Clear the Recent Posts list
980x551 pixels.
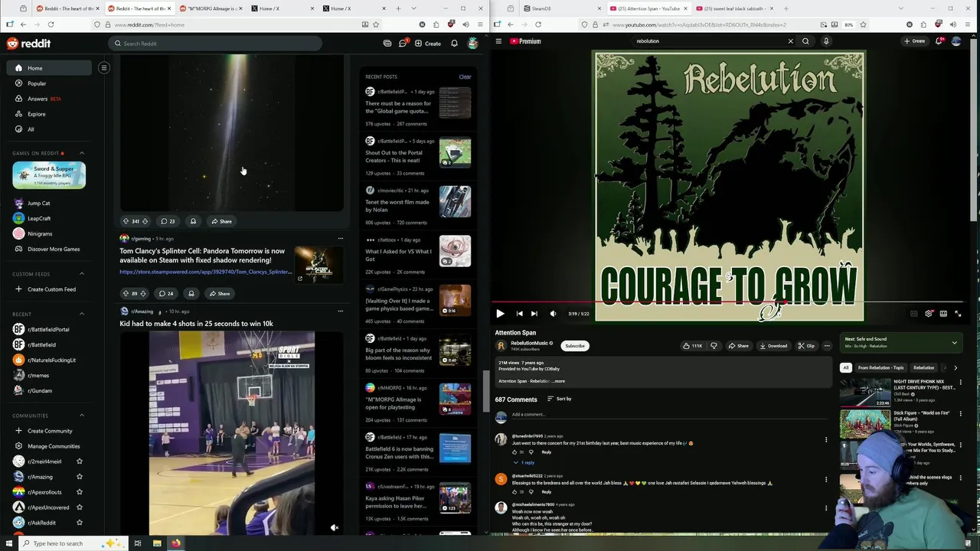[x=465, y=77]
